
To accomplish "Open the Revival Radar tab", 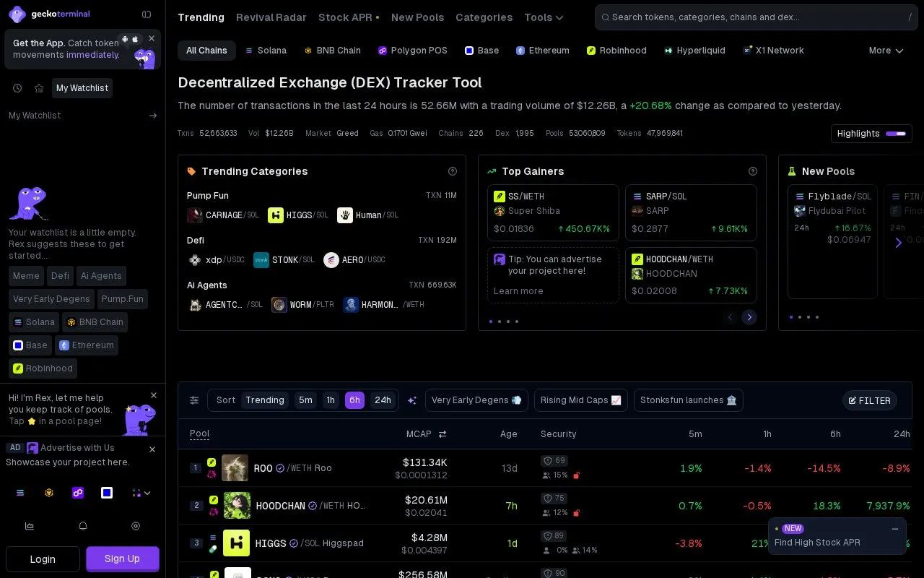I will point(271,17).
